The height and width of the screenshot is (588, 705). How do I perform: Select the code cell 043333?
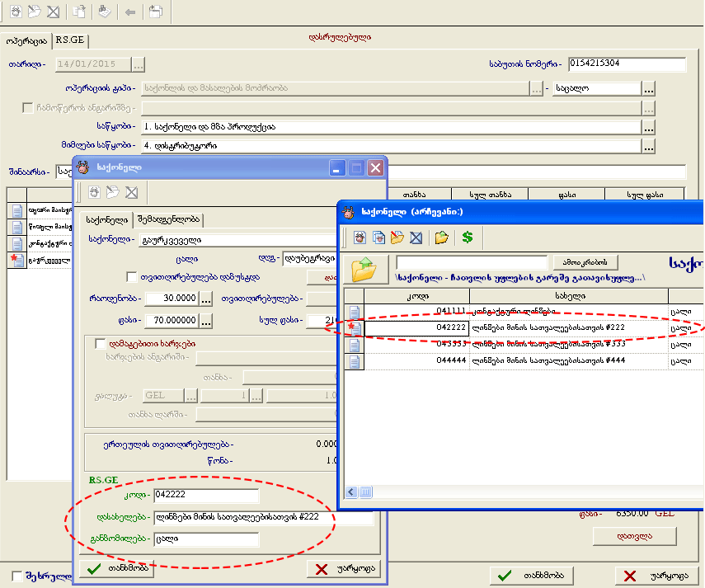tap(416, 345)
